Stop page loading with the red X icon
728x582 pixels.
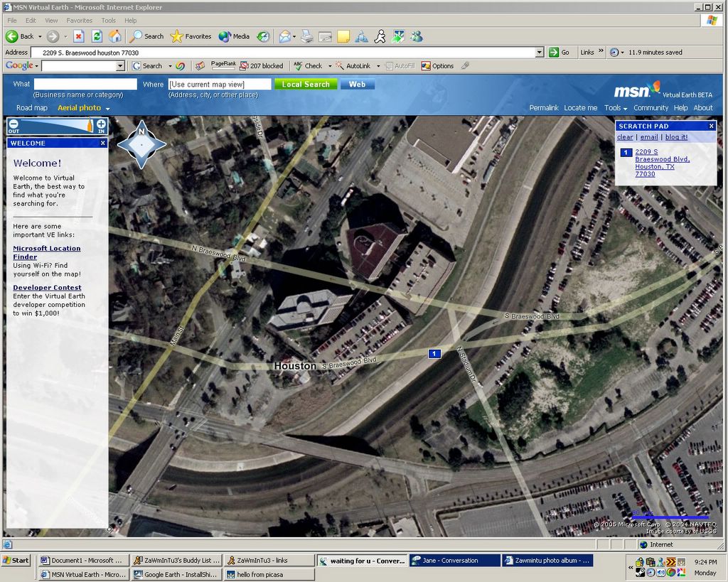coord(78,36)
